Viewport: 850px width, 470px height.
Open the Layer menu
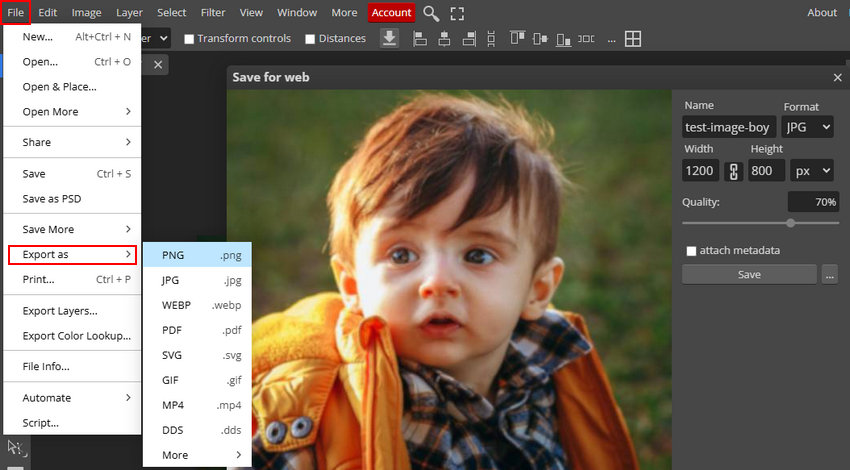[x=129, y=12]
